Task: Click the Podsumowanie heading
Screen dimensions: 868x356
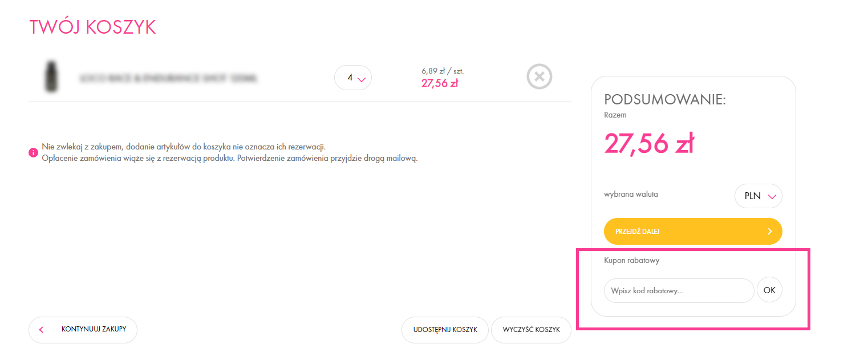Action: 664,99
